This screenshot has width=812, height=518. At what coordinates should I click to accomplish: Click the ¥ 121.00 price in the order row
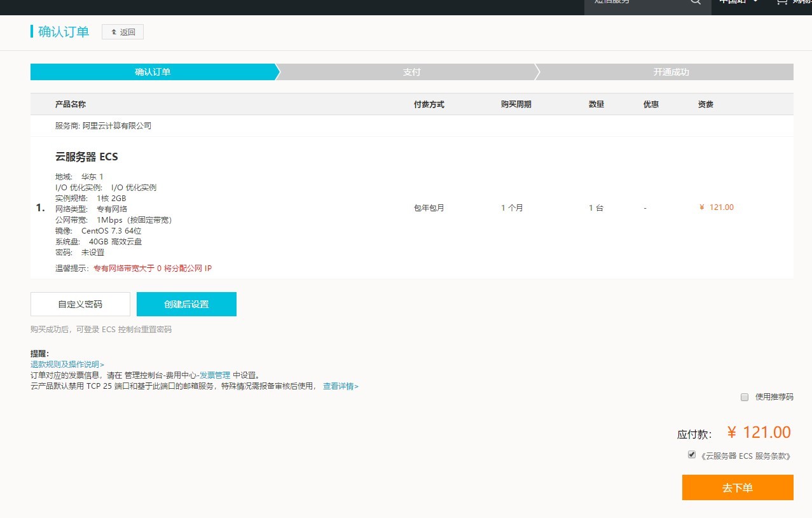(x=716, y=207)
